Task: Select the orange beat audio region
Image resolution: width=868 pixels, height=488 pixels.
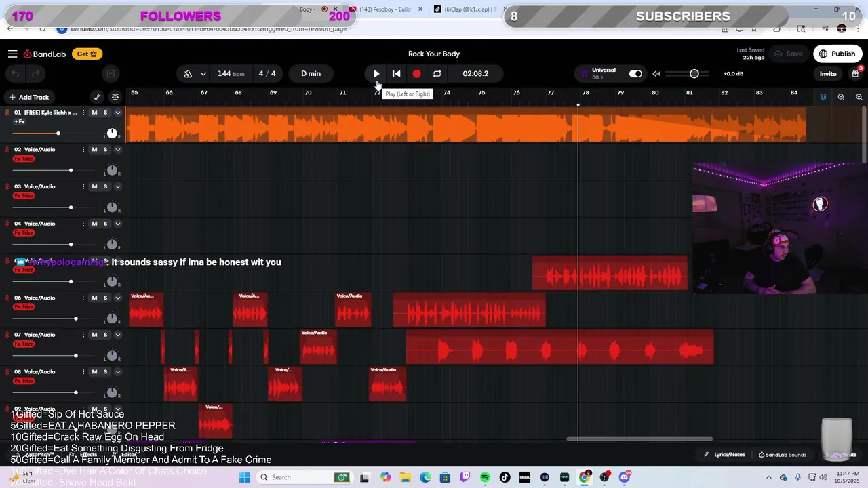Action: tap(467, 126)
